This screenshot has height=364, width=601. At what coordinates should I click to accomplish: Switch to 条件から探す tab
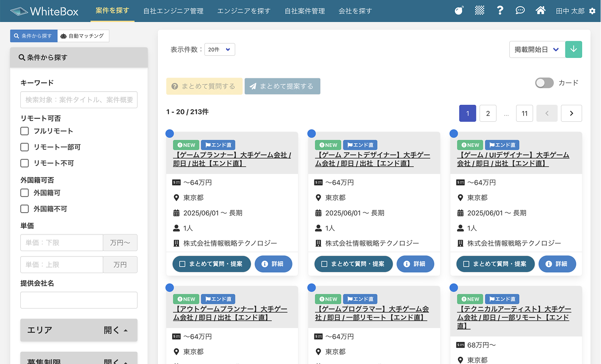(x=33, y=36)
